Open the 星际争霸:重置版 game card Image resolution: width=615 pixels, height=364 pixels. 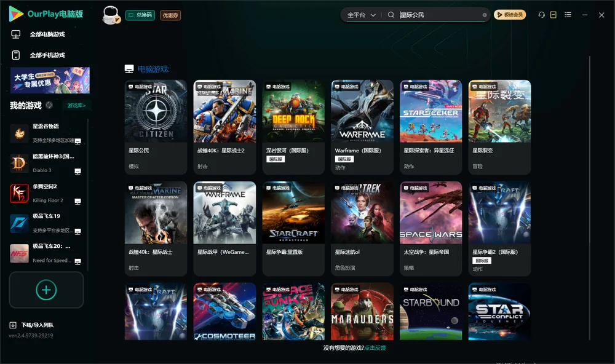293,229
